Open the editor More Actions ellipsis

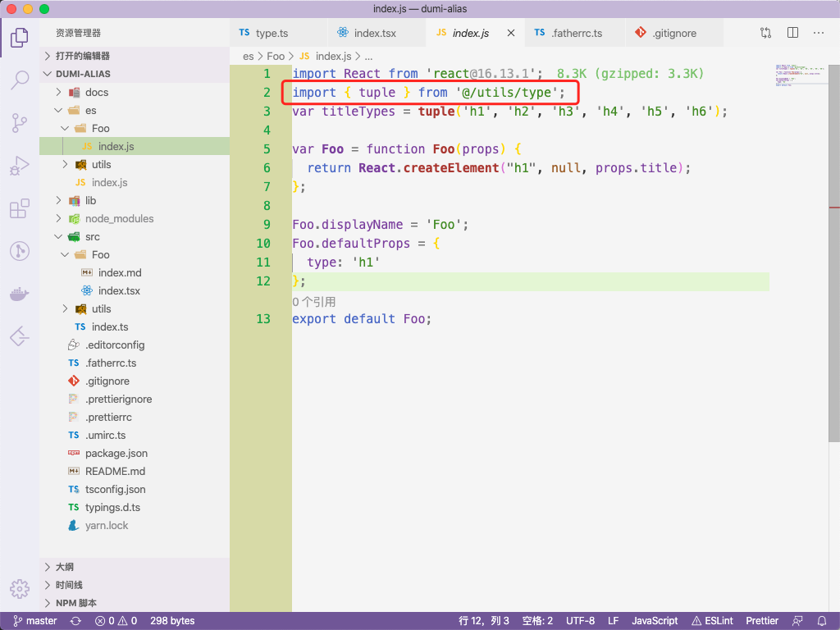pyautogui.click(x=819, y=33)
